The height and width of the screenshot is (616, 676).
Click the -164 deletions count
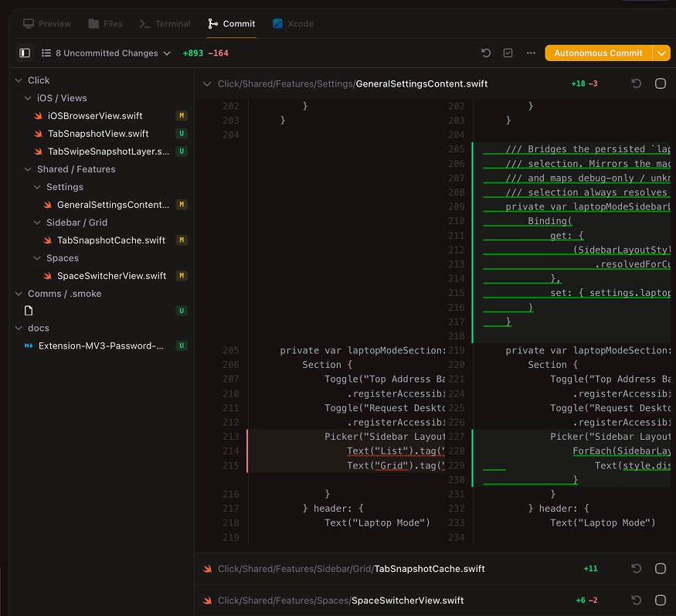pos(218,53)
